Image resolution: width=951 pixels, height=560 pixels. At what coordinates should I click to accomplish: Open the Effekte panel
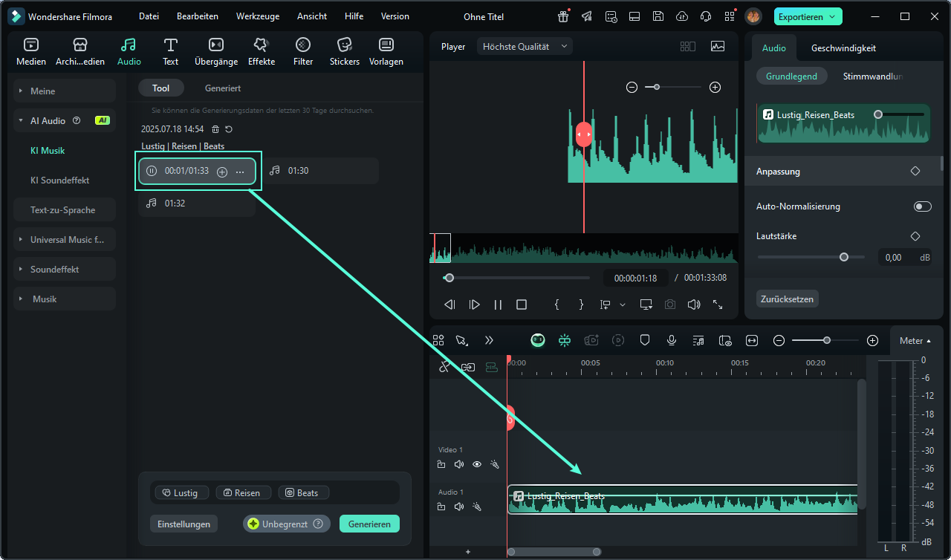pos(262,52)
